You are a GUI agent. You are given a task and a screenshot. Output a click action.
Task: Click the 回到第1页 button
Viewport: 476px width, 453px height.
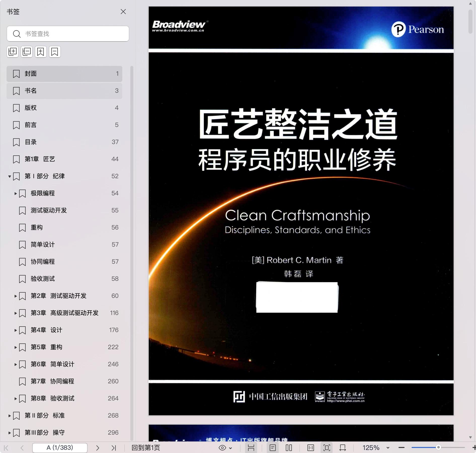146,448
